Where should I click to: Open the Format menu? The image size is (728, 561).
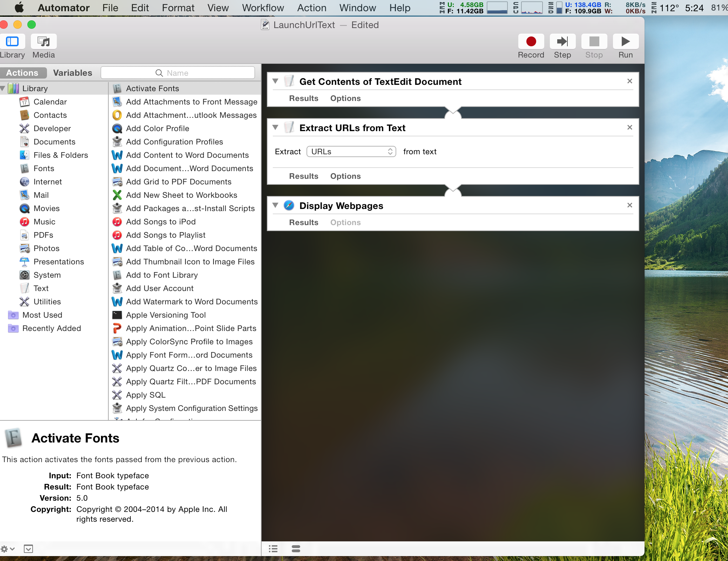pos(178,8)
